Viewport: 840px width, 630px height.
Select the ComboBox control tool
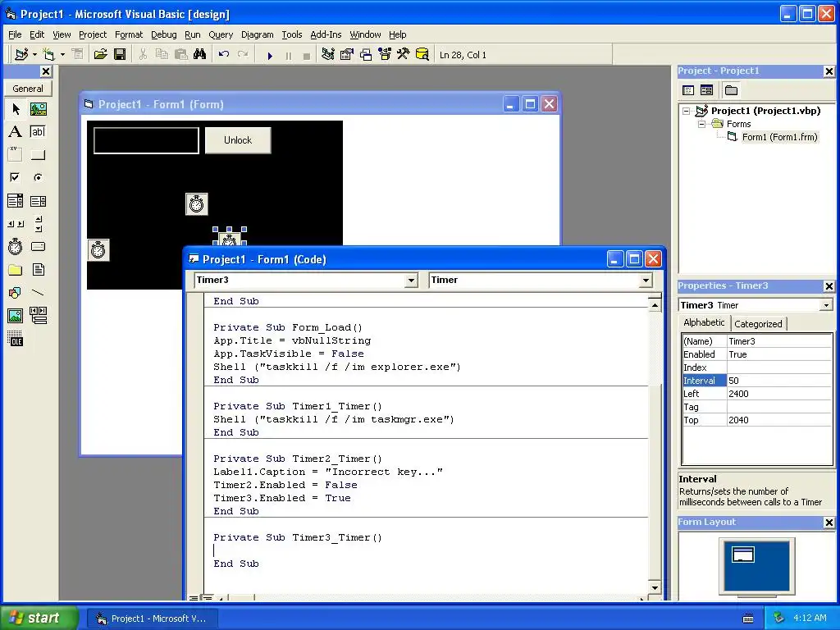[16, 201]
